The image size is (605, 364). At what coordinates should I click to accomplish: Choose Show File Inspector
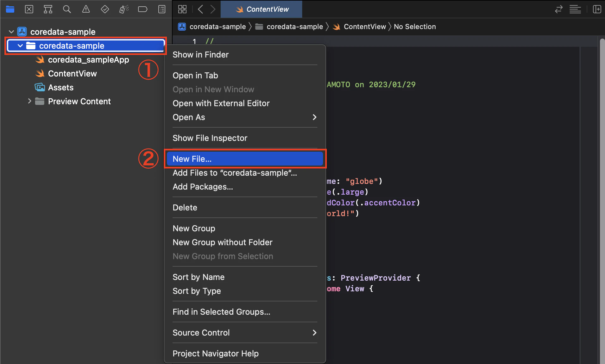[245, 138]
